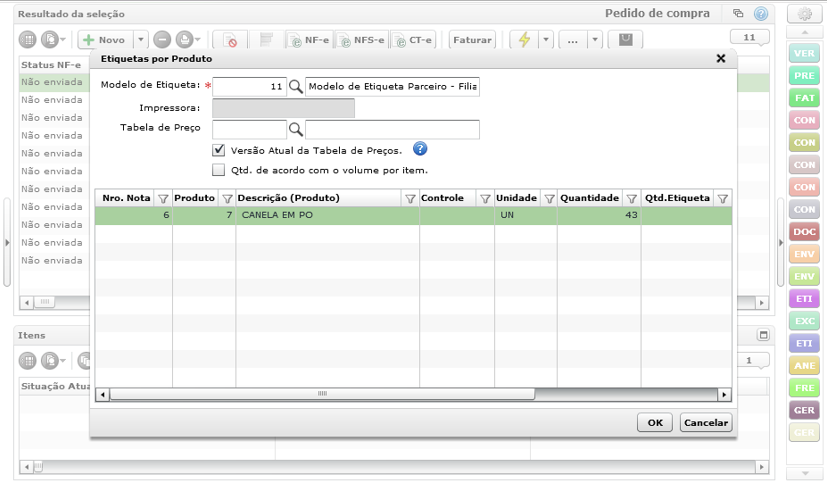Filter the Produto column

pos(227,199)
